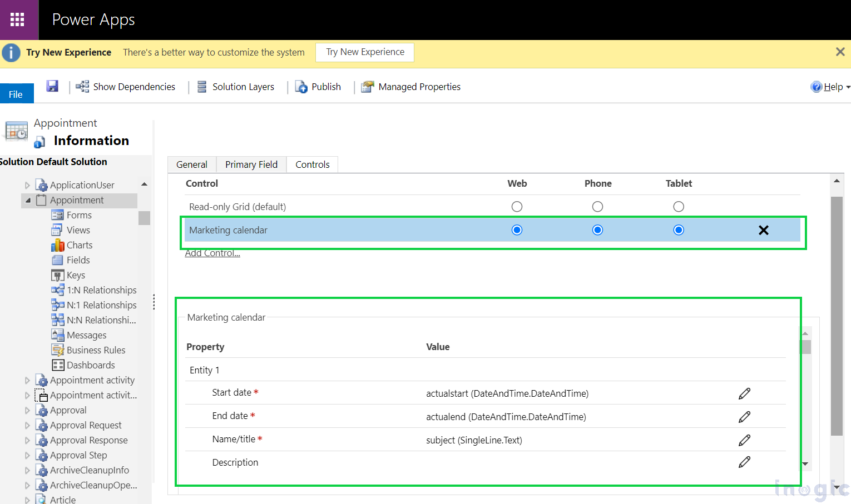Click the Views icon in tree
Viewport: 851px width, 504px height.
(57, 230)
